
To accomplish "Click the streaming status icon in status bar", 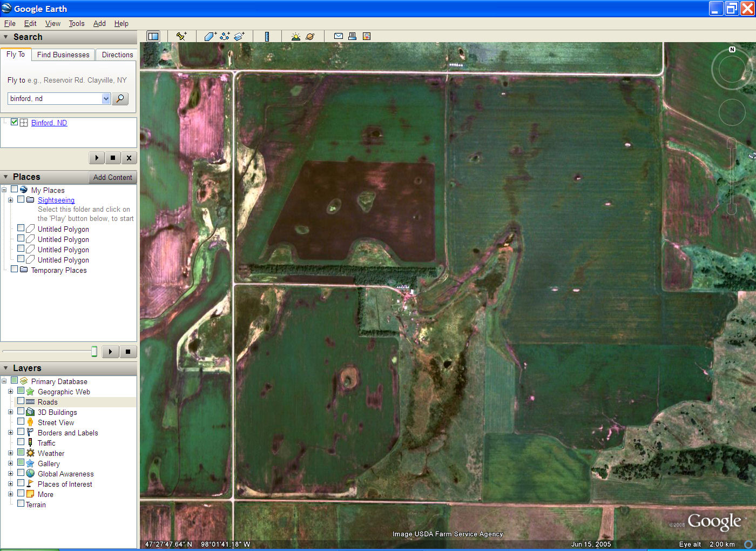I will coord(748,544).
